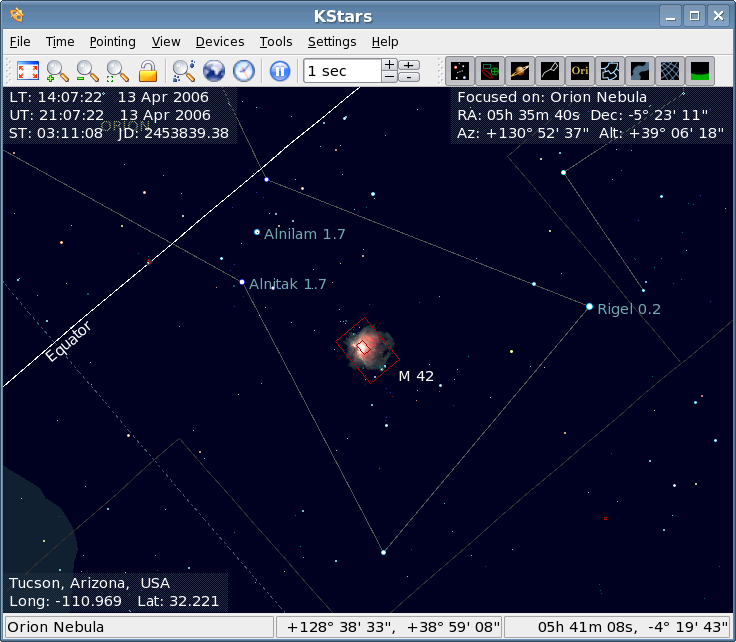Open the Pointing menu

(113, 42)
